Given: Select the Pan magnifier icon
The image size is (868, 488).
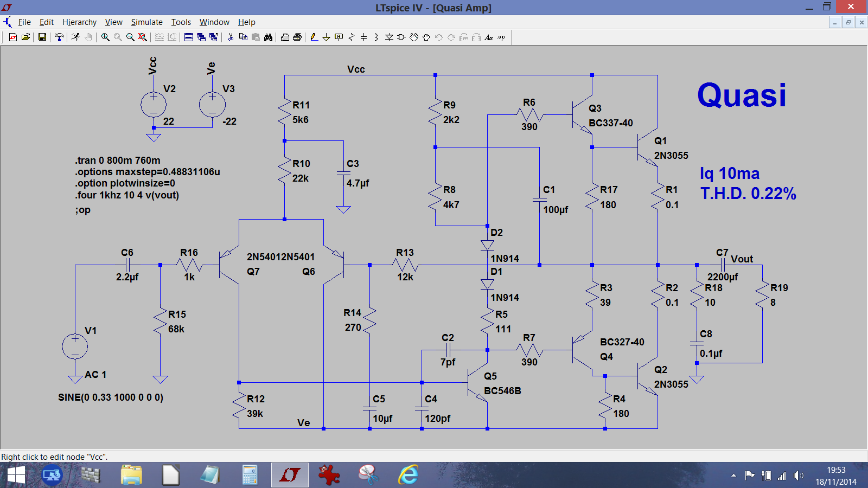Looking at the screenshot, I should click(118, 37).
